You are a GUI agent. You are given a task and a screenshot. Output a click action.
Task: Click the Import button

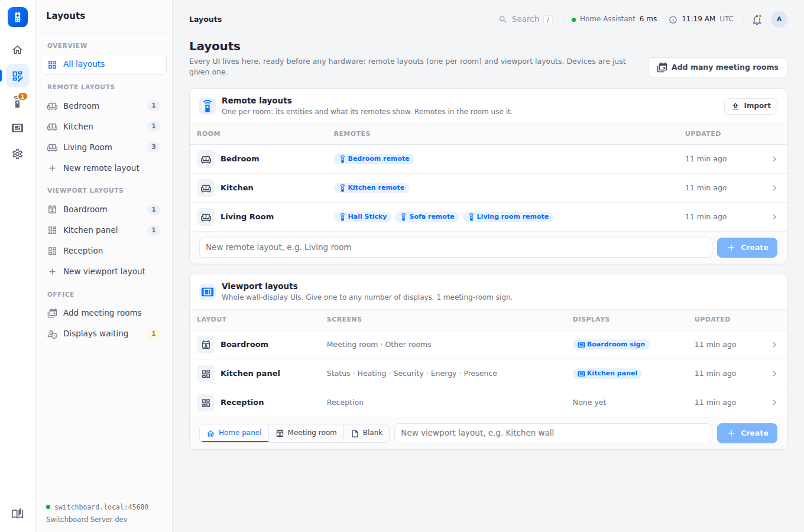pos(751,106)
